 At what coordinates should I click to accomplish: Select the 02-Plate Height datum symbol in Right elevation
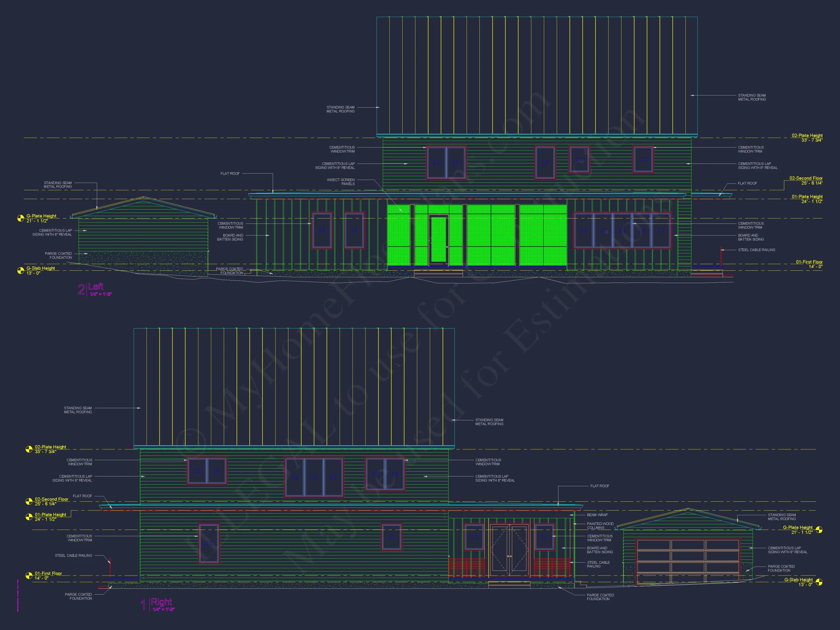point(29,449)
